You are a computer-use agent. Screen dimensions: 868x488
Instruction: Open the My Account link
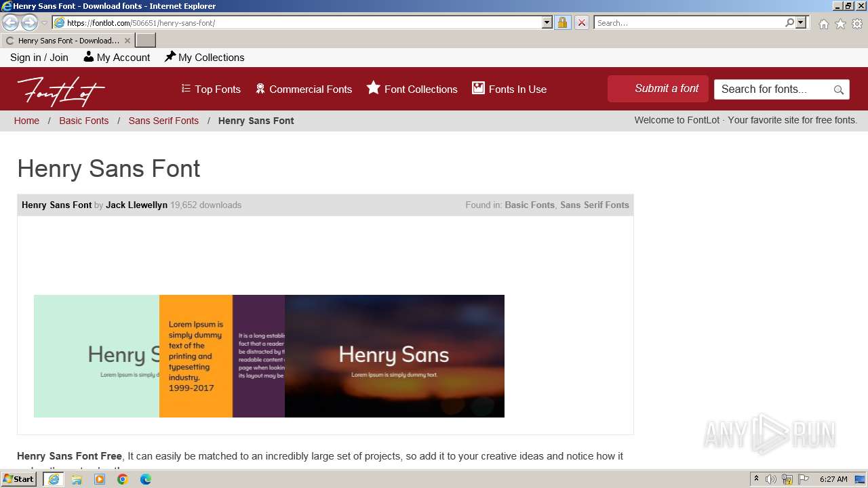pyautogui.click(x=123, y=58)
